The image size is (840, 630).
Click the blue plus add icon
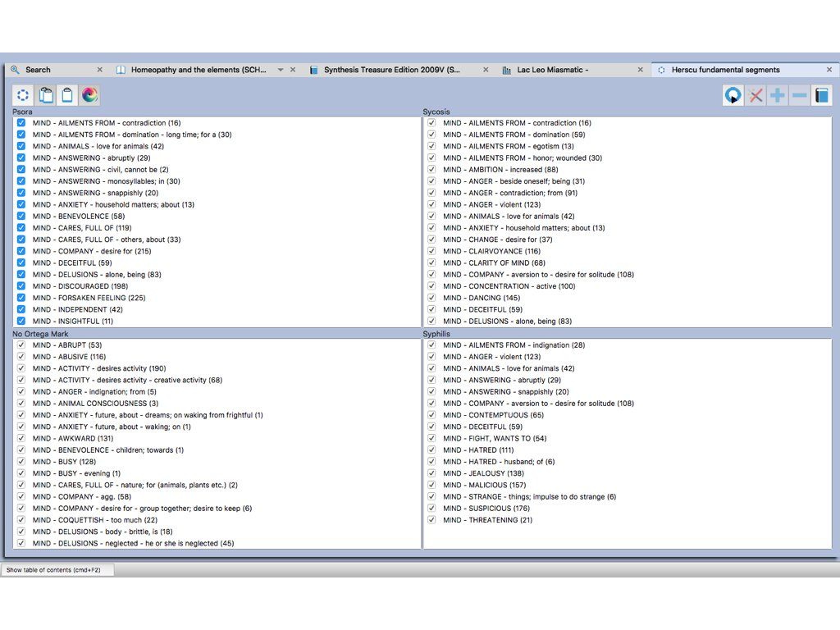tap(778, 95)
